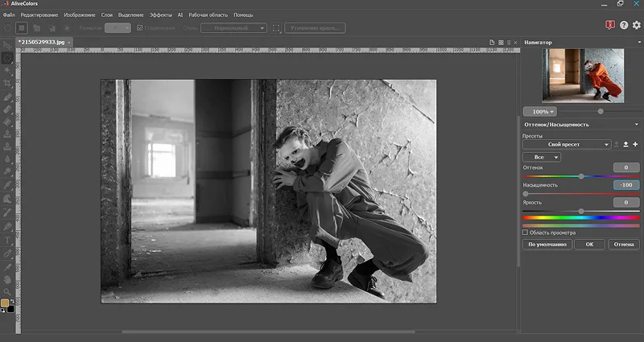Click the red notification icon
The width and height of the screenshot is (644, 342).
[609, 26]
